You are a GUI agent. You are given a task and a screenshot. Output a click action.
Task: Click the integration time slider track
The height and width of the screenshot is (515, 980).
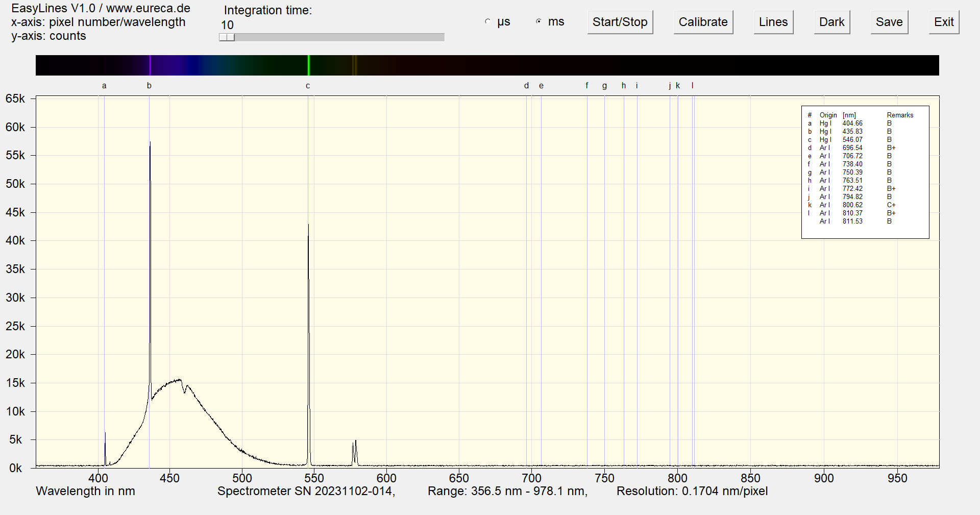pyautogui.click(x=332, y=37)
